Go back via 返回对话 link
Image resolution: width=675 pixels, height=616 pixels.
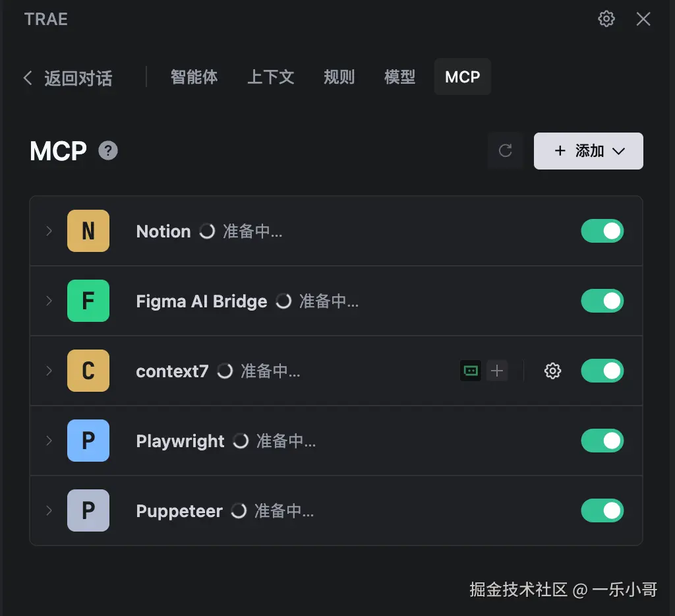[x=68, y=78]
